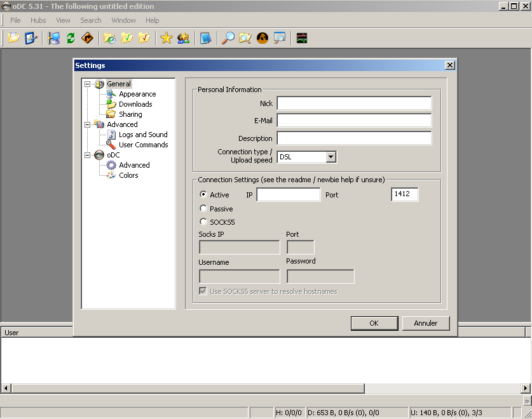Click the magnifying glass search icon
532x419 pixels.
click(x=228, y=37)
